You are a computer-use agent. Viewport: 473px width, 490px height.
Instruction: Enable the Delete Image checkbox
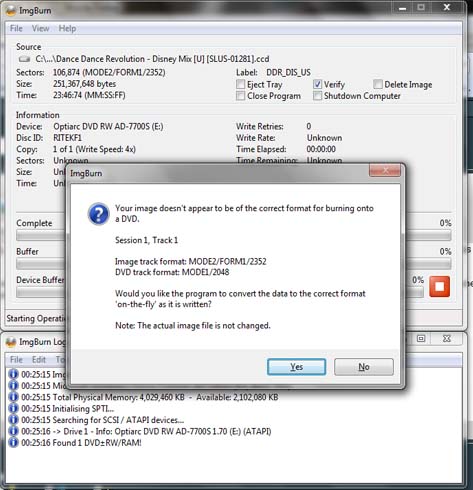coord(378,84)
